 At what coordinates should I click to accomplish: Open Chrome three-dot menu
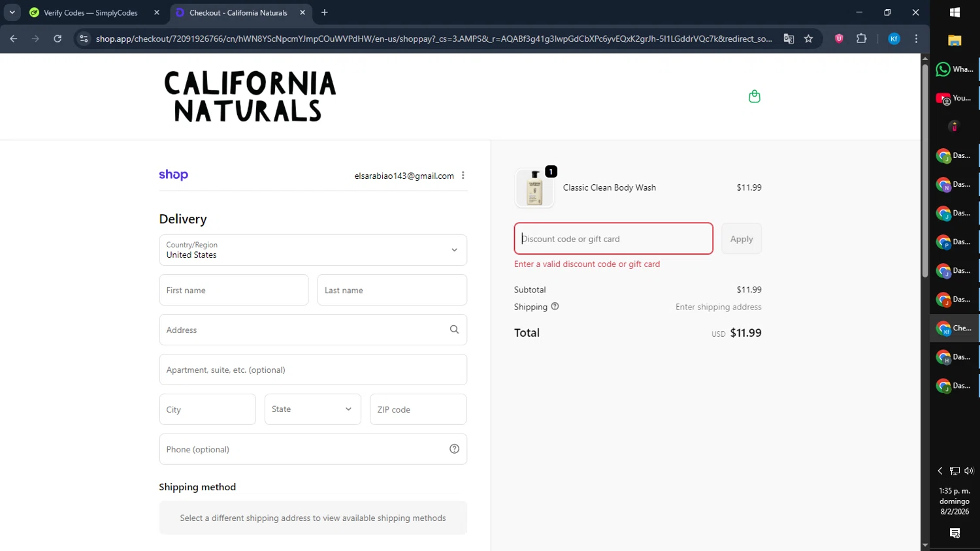tap(916, 39)
